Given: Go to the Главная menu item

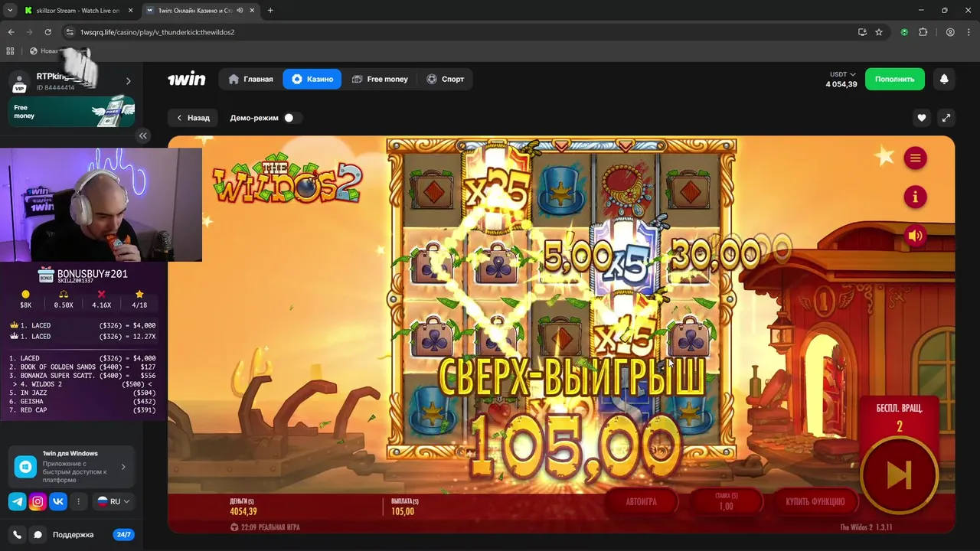Looking at the screenshot, I should tap(250, 79).
